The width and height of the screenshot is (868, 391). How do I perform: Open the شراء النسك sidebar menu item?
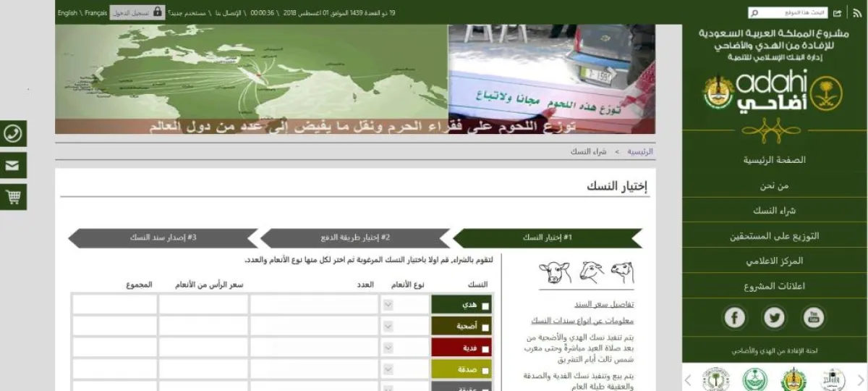click(774, 211)
